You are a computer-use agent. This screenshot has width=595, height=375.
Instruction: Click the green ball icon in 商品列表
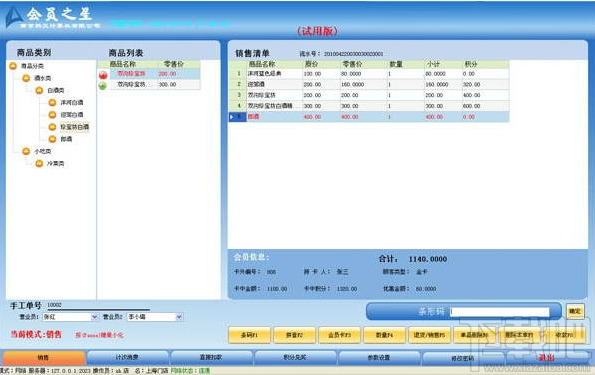point(102,86)
